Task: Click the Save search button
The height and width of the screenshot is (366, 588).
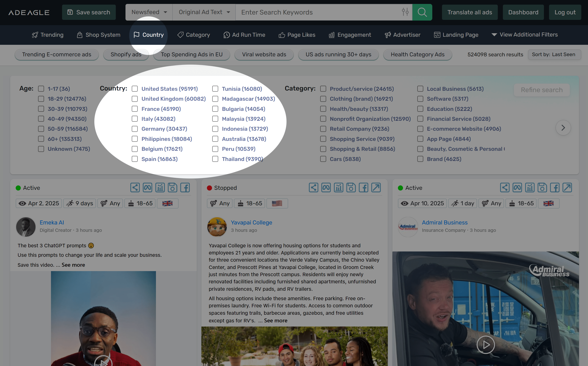Action: click(x=89, y=12)
